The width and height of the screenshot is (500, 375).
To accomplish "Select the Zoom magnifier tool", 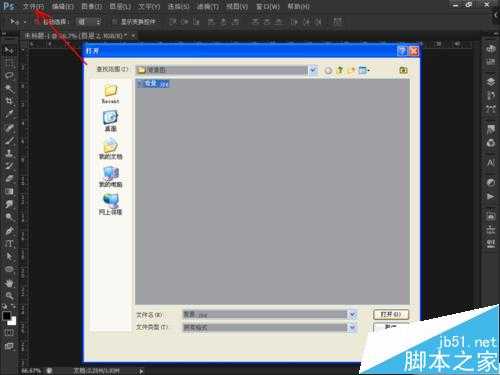I will [x=9, y=295].
